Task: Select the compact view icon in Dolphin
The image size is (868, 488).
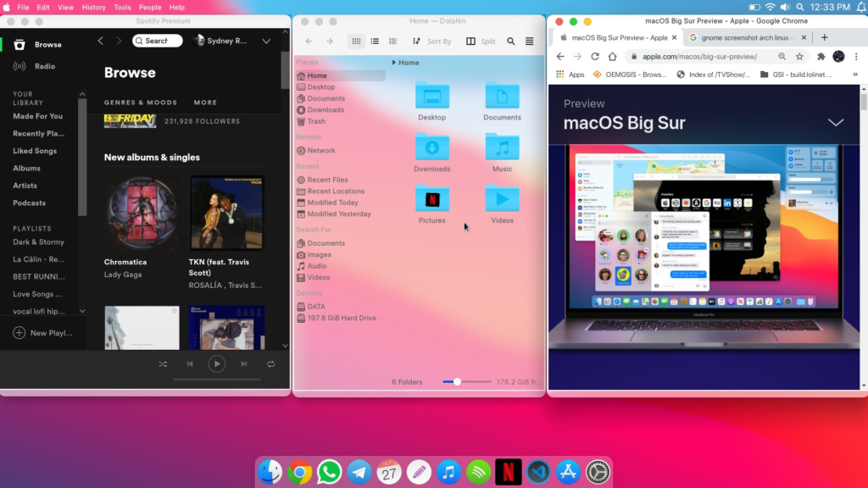Action: (392, 40)
